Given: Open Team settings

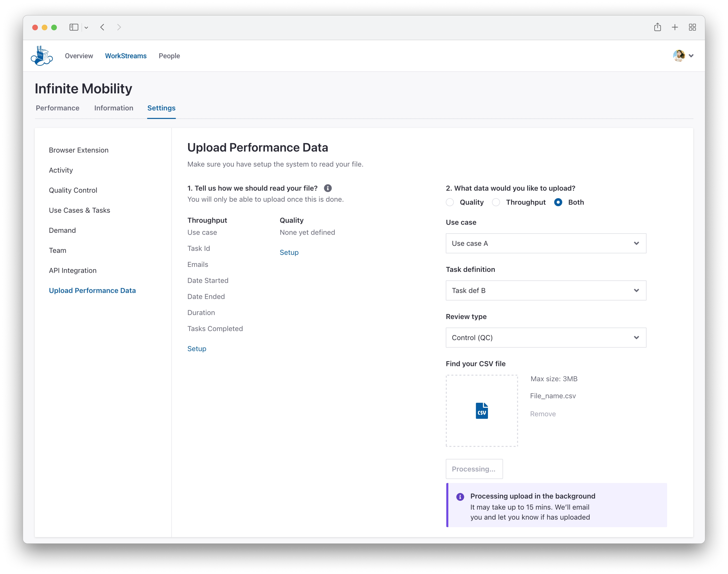Looking at the screenshot, I should (x=58, y=250).
